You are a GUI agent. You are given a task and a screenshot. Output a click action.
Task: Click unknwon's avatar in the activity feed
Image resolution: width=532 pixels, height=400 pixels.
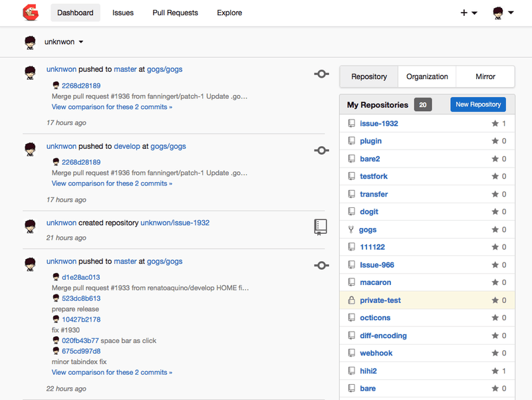point(30,73)
